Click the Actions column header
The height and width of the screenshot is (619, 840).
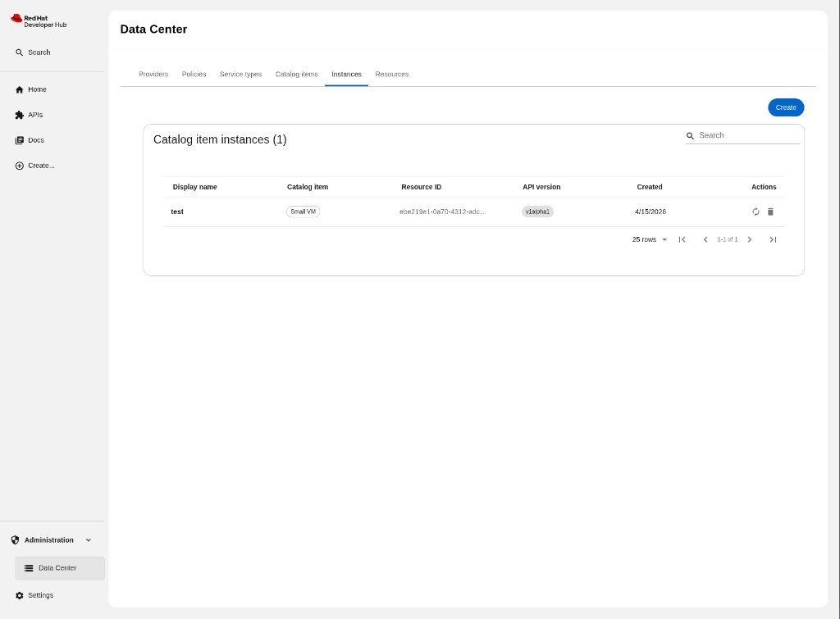[x=764, y=188]
